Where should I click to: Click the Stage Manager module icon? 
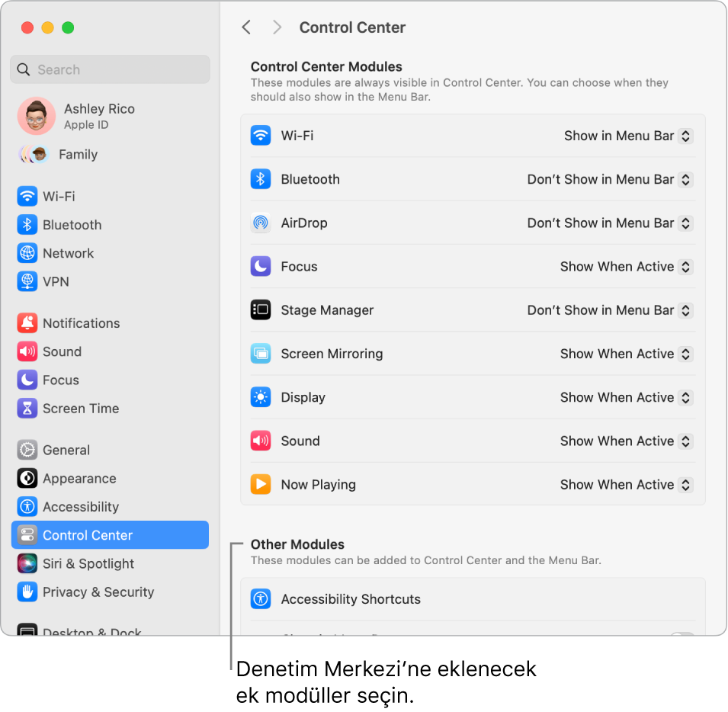coord(261,310)
